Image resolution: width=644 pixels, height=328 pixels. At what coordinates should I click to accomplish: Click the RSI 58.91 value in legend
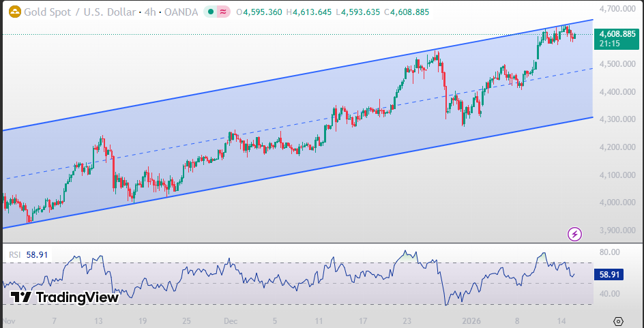[x=37, y=254]
